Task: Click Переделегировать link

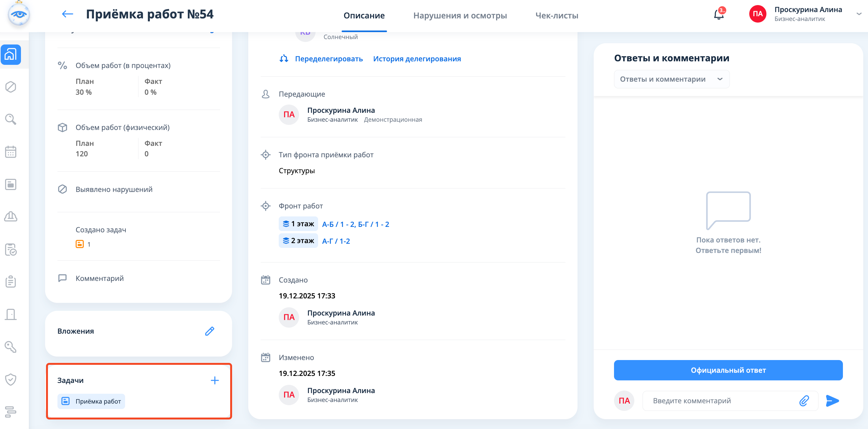Action: [x=329, y=59]
